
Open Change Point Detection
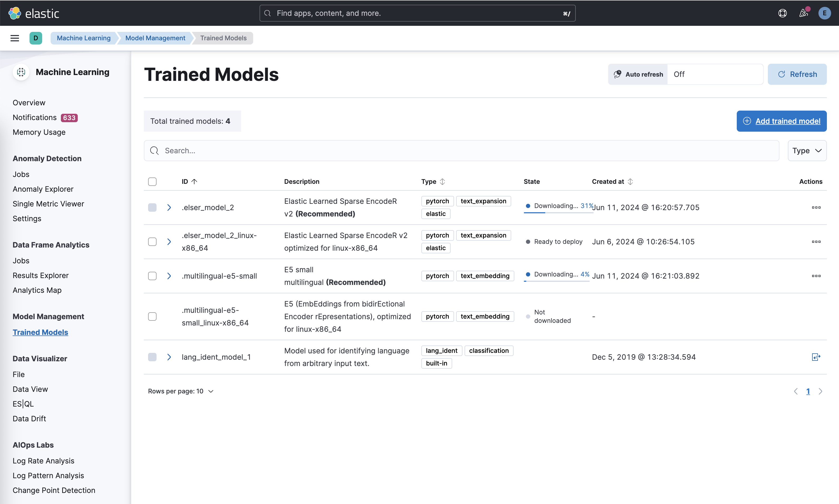pyautogui.click(x=54, y=490)
